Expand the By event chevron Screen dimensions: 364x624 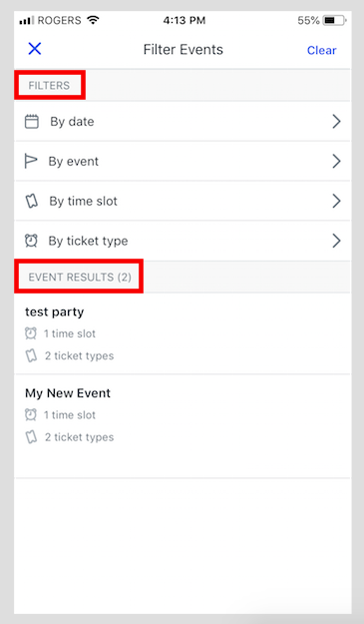tap(336, 161)
